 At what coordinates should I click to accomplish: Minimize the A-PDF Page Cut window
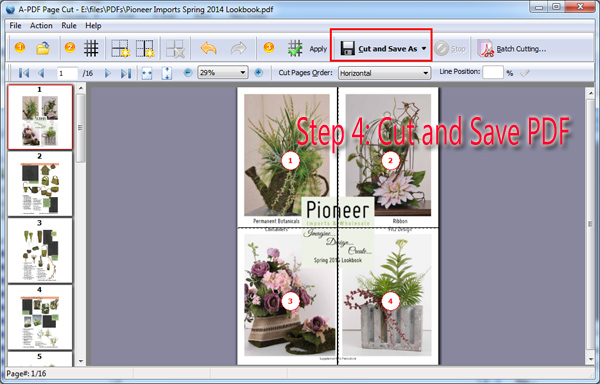tap(539, 7)
